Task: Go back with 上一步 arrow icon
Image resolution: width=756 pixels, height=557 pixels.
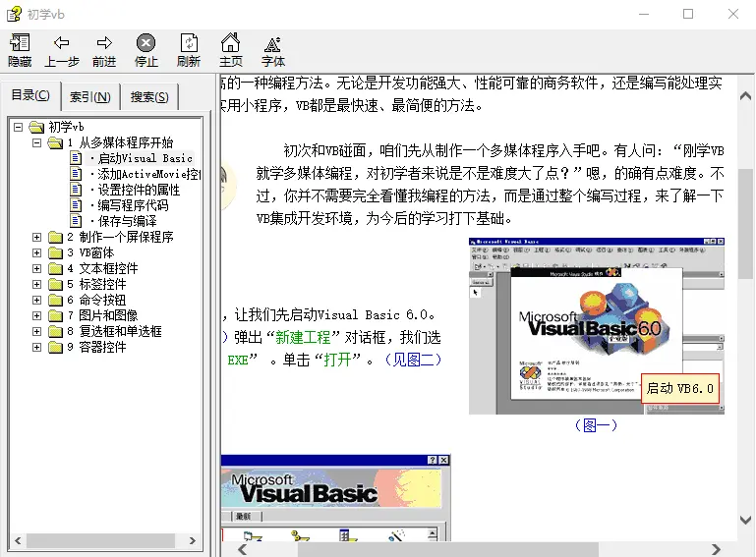Action: click(x=62, y=43)
